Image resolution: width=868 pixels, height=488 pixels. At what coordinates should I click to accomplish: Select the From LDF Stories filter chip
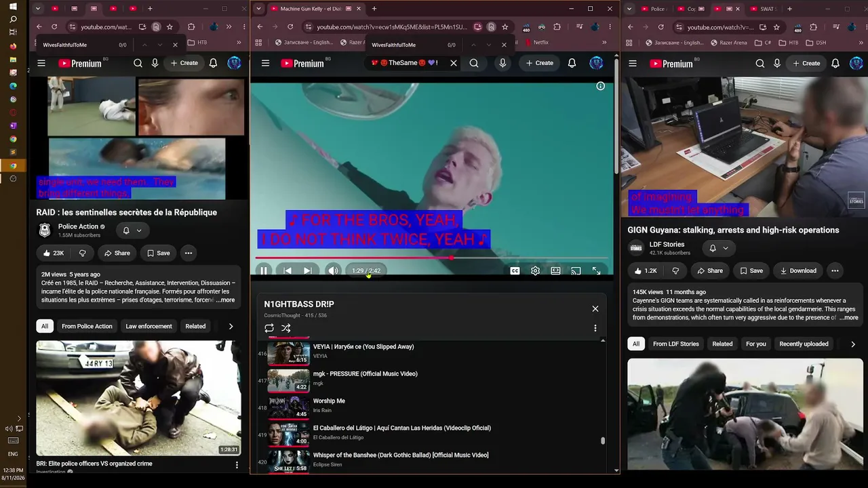tap(675, 344)
